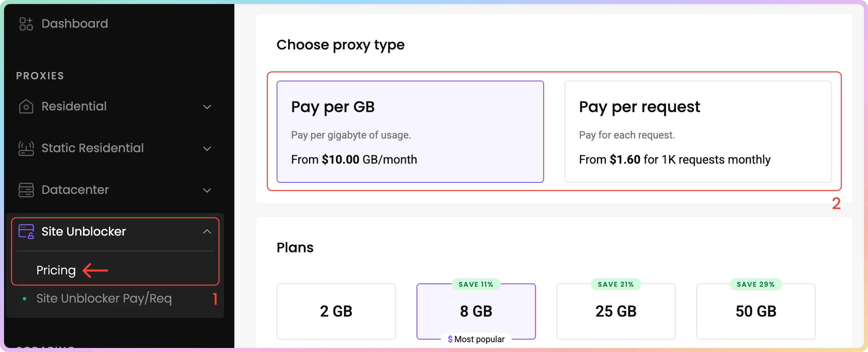Click the Residential proxy house icon
The height and width of the screenshot is (352, 868).
pyautogui.click(x=26, y=107)
